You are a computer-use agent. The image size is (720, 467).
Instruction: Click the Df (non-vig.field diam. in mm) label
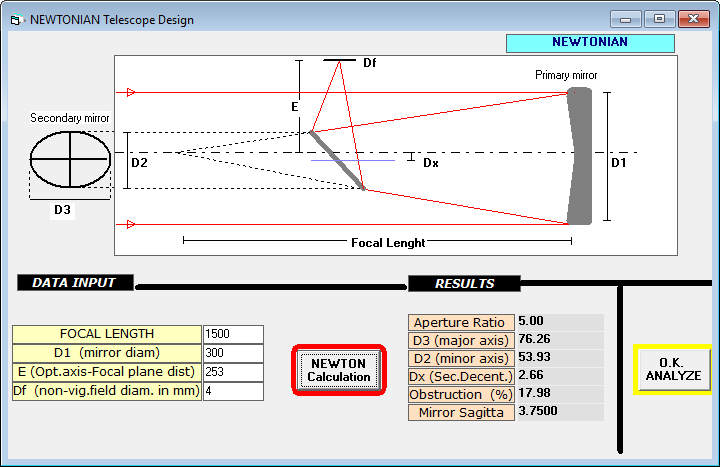click(107, 391)
